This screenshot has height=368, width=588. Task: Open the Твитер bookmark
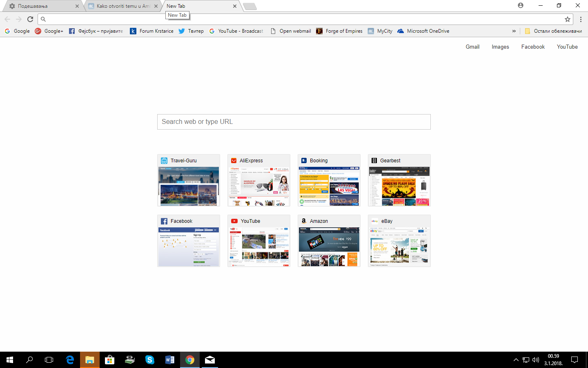coord(191,31)
